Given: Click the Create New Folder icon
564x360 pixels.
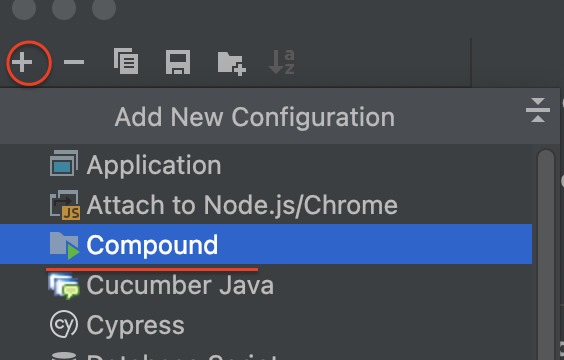Looking at the screenshot, I should [231, 63].
